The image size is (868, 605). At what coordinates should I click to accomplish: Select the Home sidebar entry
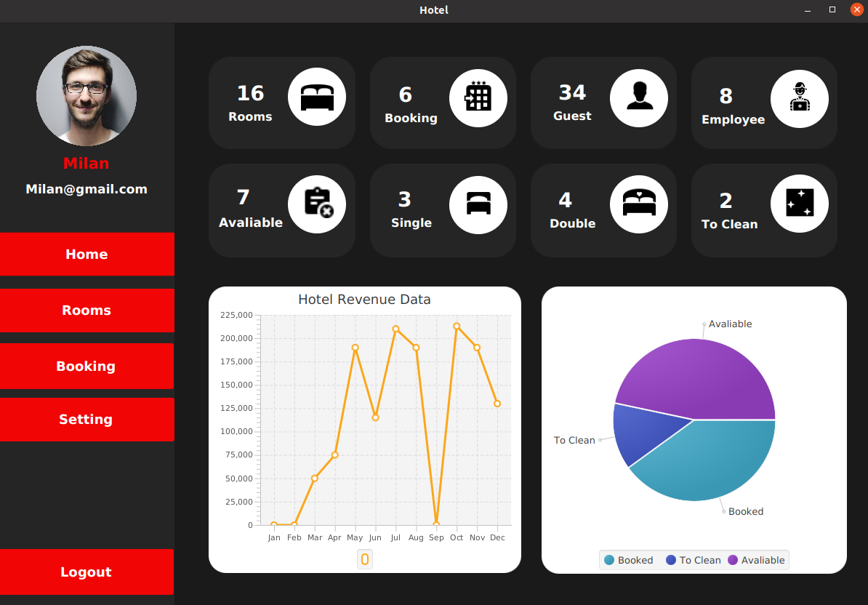[87, 254]
